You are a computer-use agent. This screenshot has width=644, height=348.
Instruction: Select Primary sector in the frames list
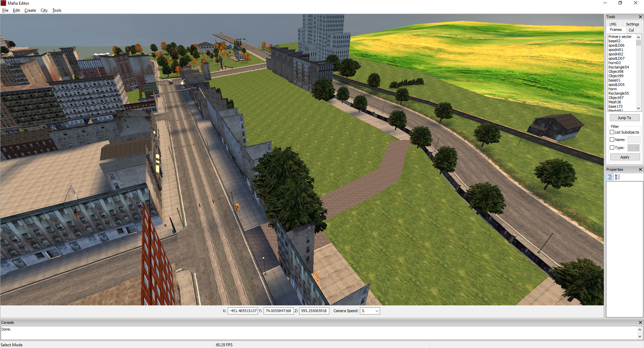[620, 37]
